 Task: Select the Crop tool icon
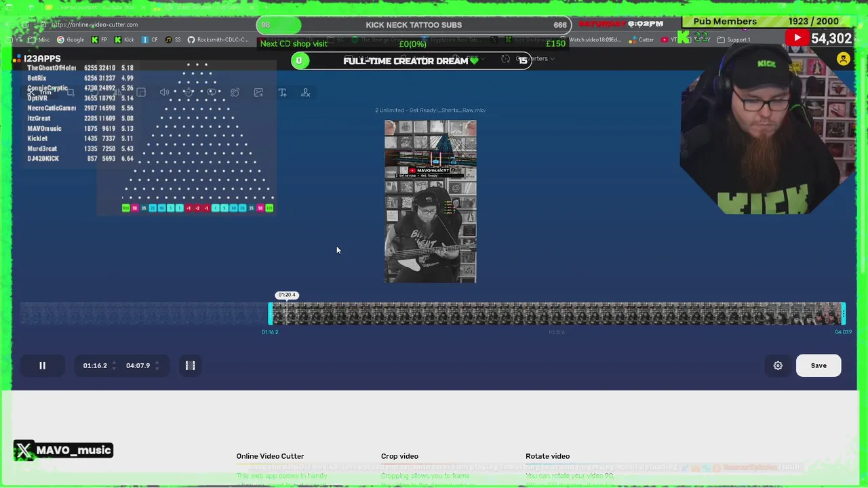[71, 92]
